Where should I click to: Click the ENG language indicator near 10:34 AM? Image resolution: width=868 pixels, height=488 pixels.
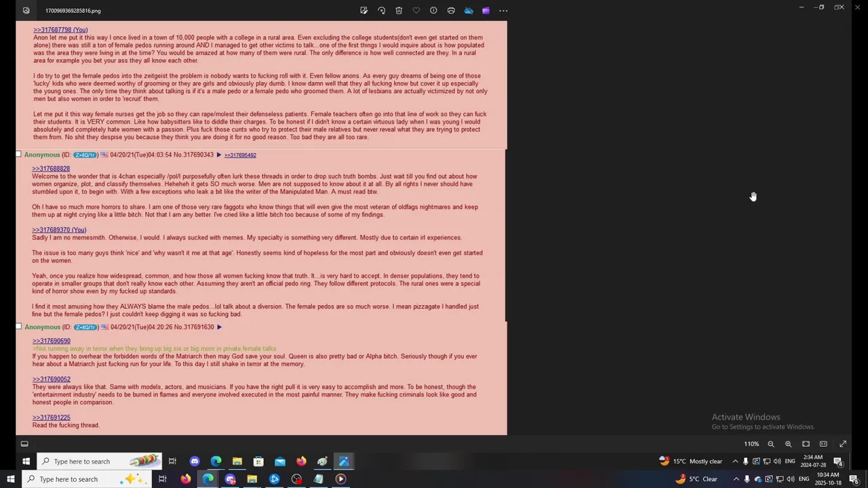point(804,479)
